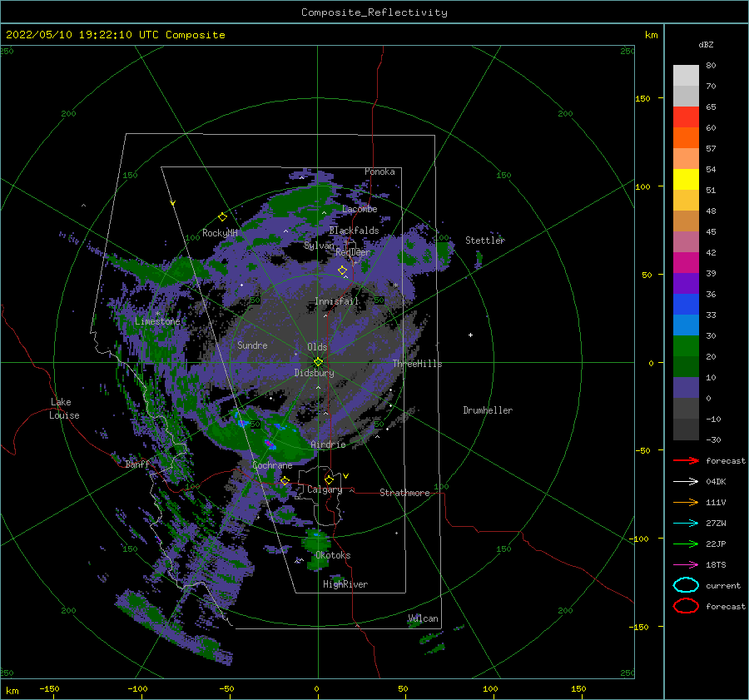The width and height of the screenshot is (749, 700).
Task: Click the white 04DK arrow icon
Action: 686,482
